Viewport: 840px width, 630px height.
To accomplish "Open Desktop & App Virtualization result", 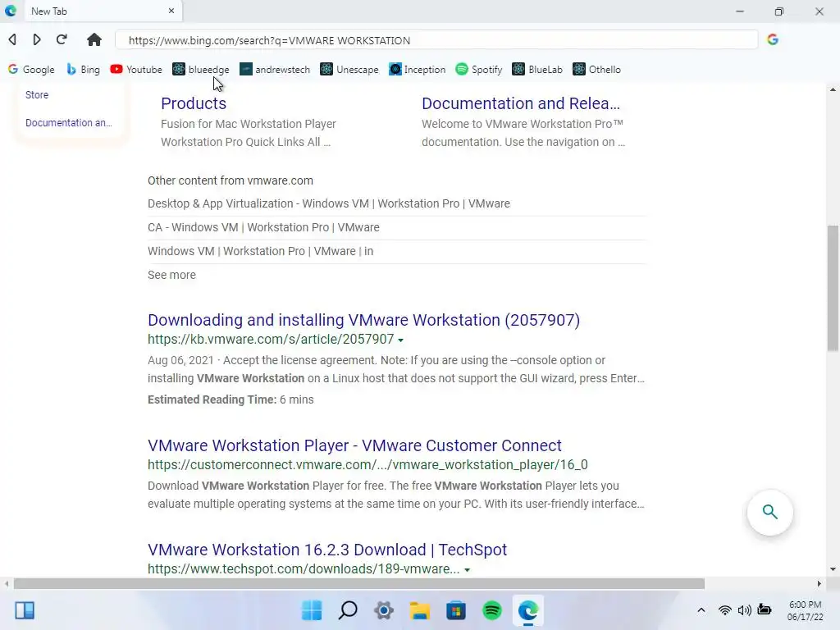I will [329, 203].
